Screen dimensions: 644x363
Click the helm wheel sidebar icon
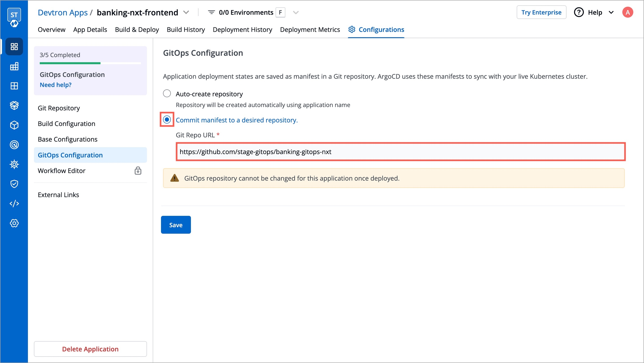[14, 164]
